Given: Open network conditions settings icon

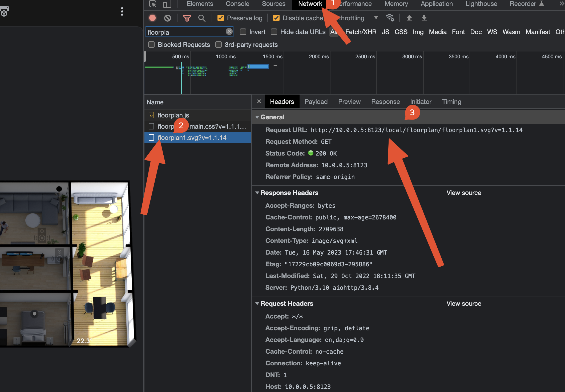Looking at the screenshot, I should point(390,18).
